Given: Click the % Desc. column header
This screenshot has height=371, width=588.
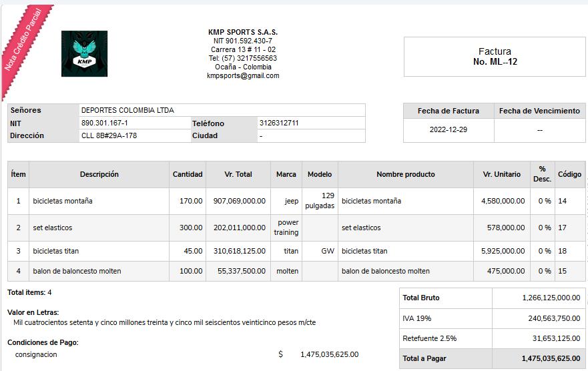Looking at the screenshot, I should [x=542, y=174].
